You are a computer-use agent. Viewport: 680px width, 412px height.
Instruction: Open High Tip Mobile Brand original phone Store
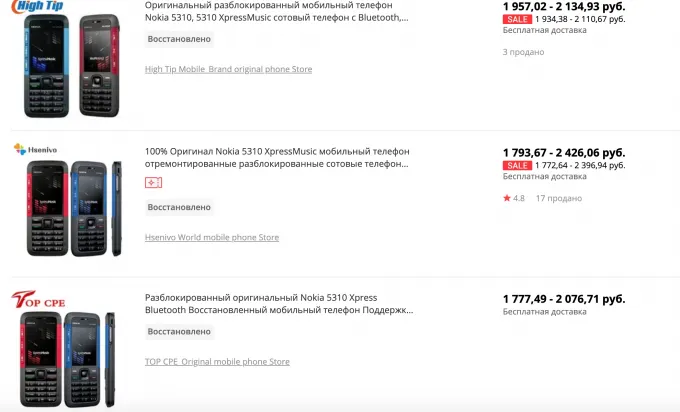[x=228, y=69]
